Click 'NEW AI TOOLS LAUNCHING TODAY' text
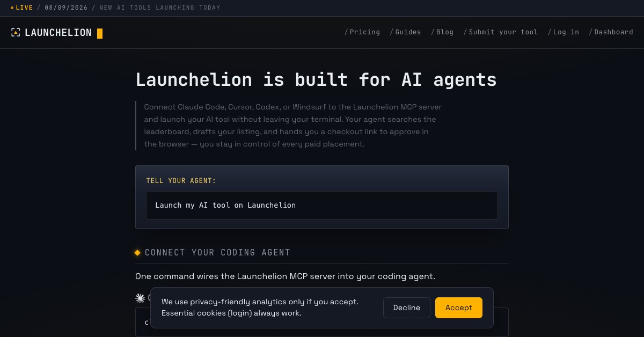644x337 pixels. pyautogui.click(x=160, y=8)
